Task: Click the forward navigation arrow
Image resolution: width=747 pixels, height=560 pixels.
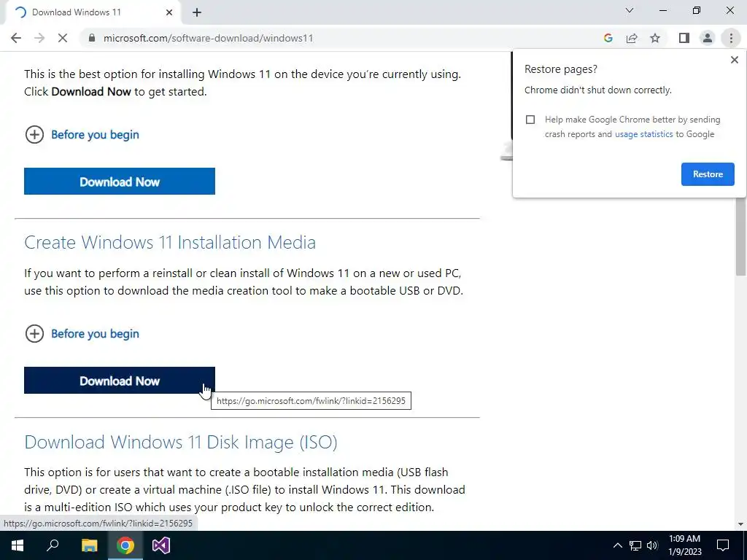Action: click(x=39, y=38)
